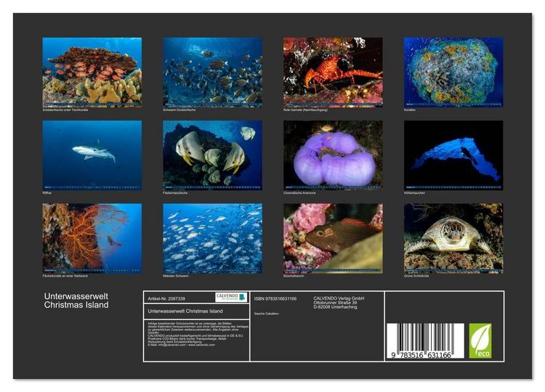Click the info@calvendo.com email line
Viewport: 545px width, 392px height.
point(181,345)
